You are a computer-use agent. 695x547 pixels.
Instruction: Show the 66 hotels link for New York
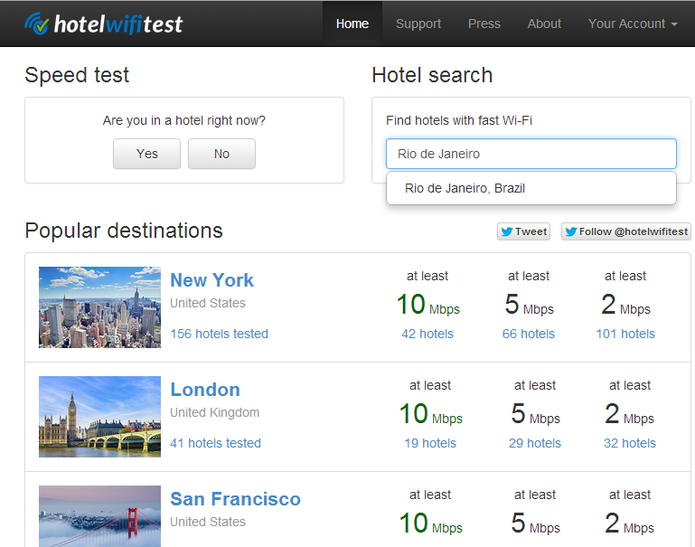[x=528, y=333]
